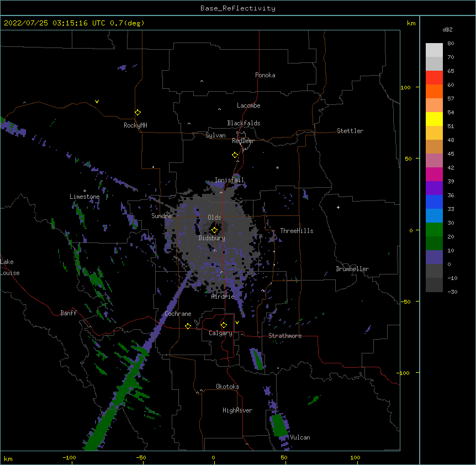Click the Banff label
Viewport: 476px width, 465px height.
(x=68, y=313)
